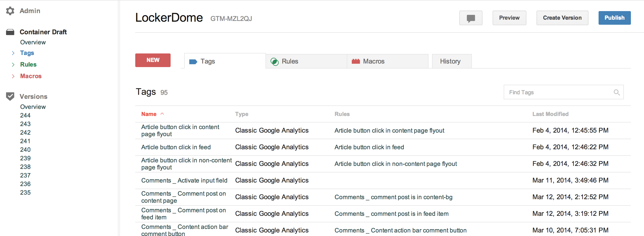Viewport: 644px width, 236px height.
Task: Open Container Draft Overview link
Action: tap(33, 42)
